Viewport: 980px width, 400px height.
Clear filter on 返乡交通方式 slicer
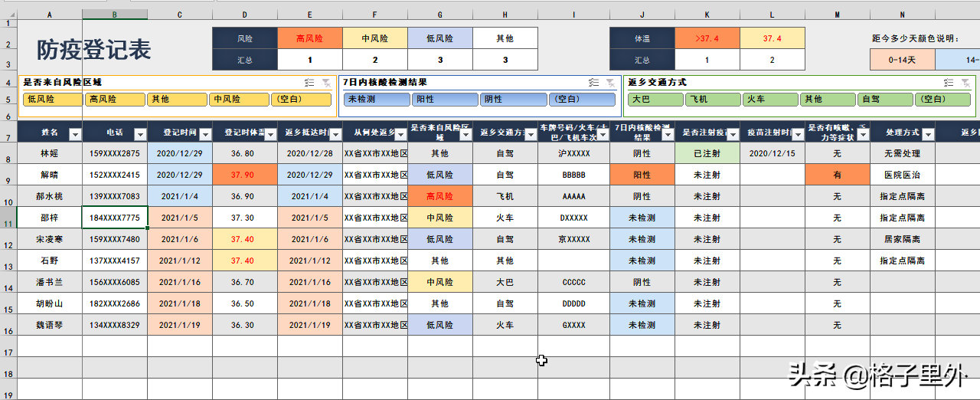[966, 83]
